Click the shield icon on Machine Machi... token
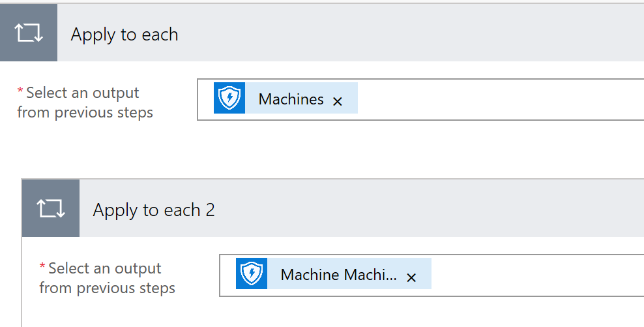The height and width of the screenshot is (327, 644). click(252, 273)
